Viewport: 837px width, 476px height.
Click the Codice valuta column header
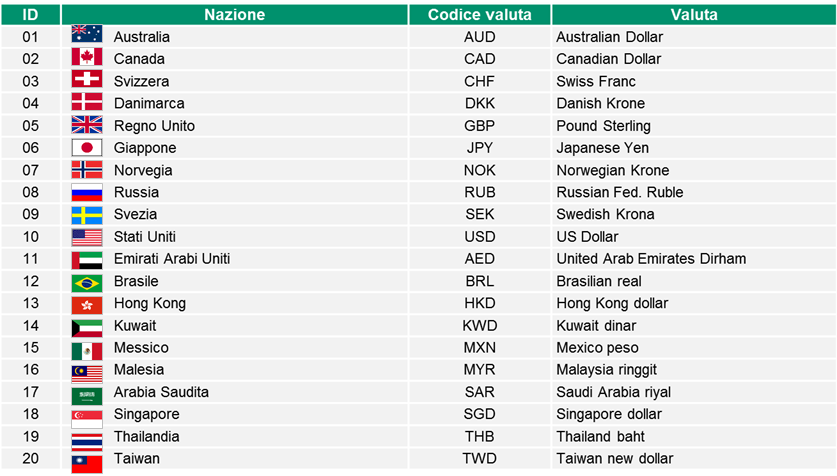coord(480,14)
